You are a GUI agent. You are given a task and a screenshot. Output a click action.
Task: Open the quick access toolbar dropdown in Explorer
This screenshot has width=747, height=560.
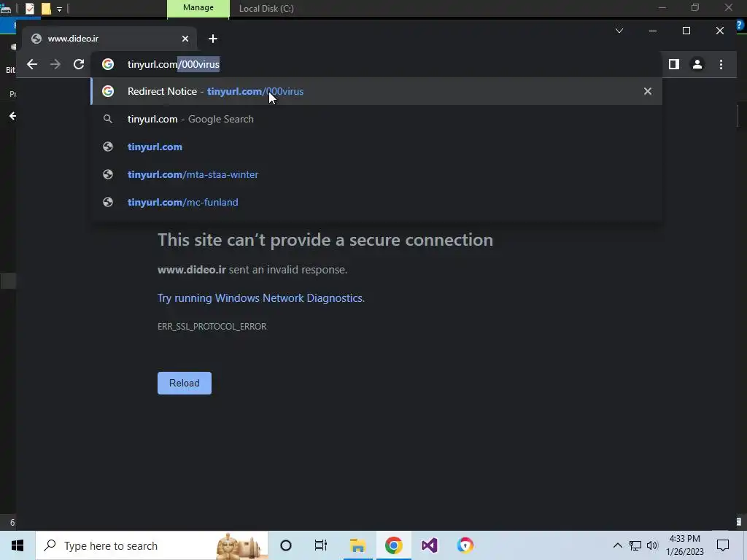coord(60,9)
